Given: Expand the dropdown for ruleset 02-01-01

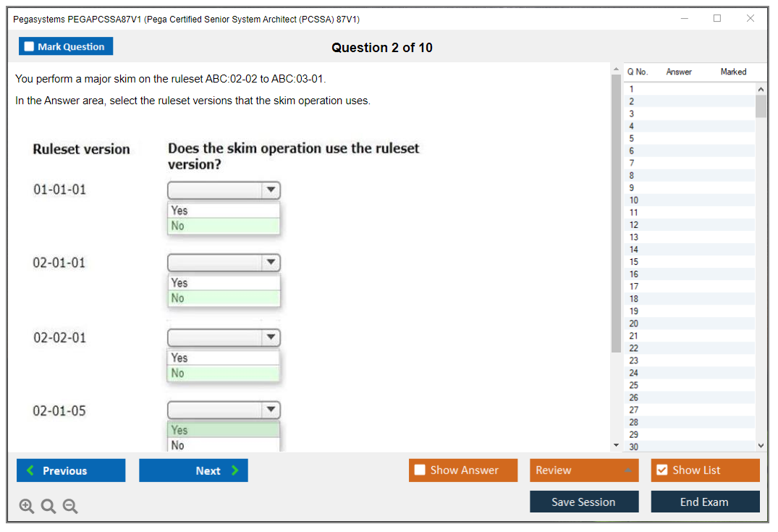Looking at the screenshot, I should coord(271,263).
